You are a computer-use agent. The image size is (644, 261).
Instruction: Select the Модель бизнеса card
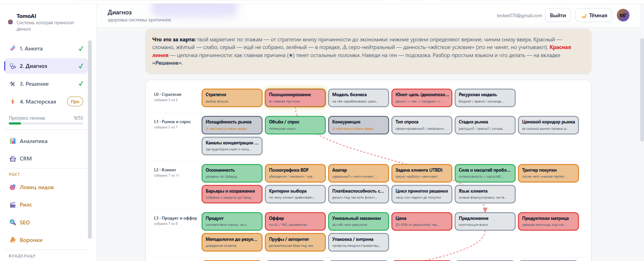click(359, 98)
